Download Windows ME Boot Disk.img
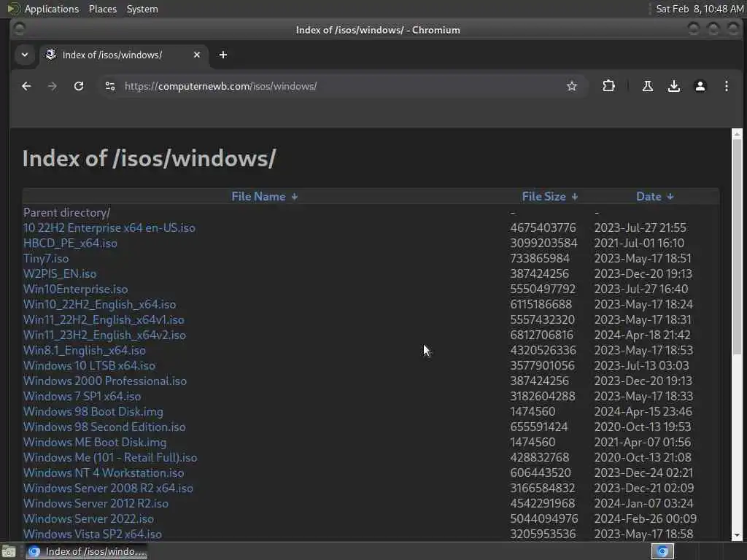 point(95,442)
